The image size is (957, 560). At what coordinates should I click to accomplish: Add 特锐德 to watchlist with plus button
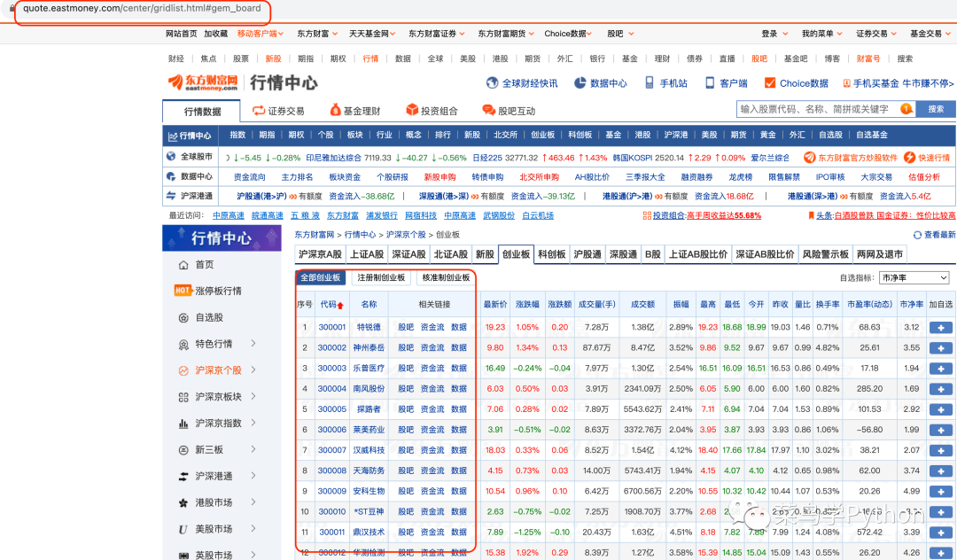[x=941, y=327]
